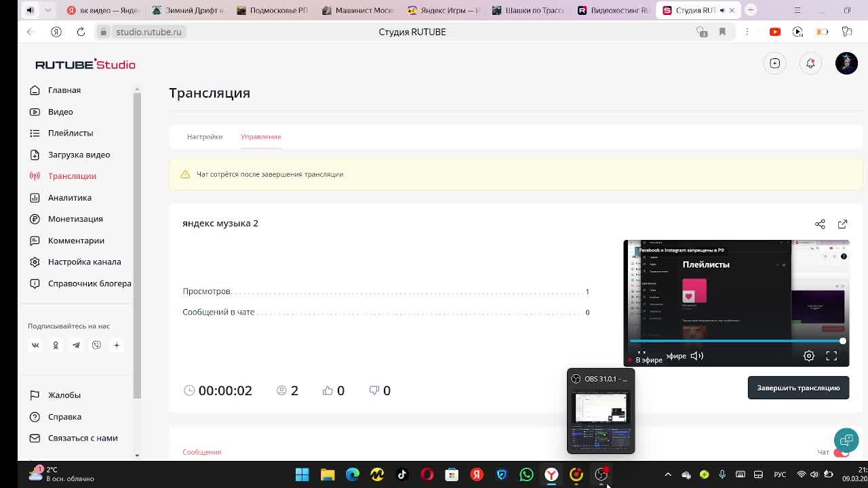Open YouTube extension icon in toolbar
The image size is (868, 488).
(775, 32)
